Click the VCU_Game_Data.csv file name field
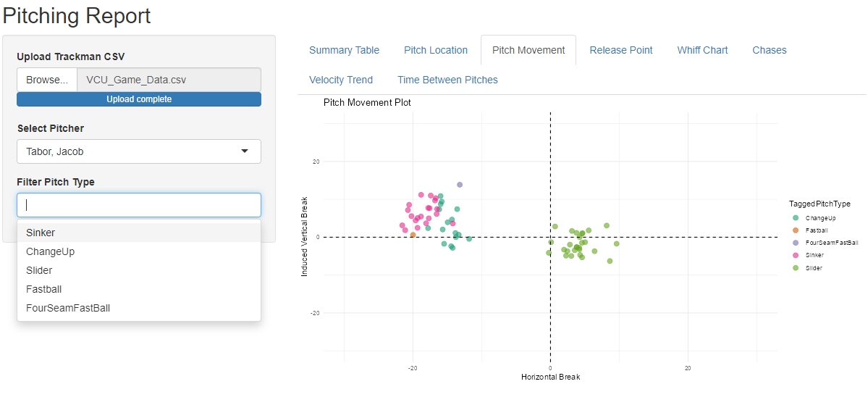The height and width of the screenshot is (405, 868). tap(169, 80)
